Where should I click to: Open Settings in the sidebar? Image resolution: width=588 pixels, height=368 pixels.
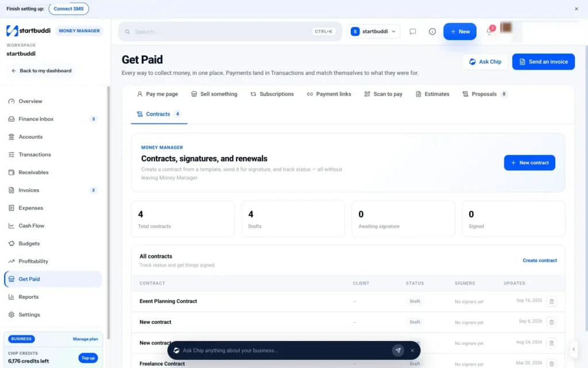[52, 315]
